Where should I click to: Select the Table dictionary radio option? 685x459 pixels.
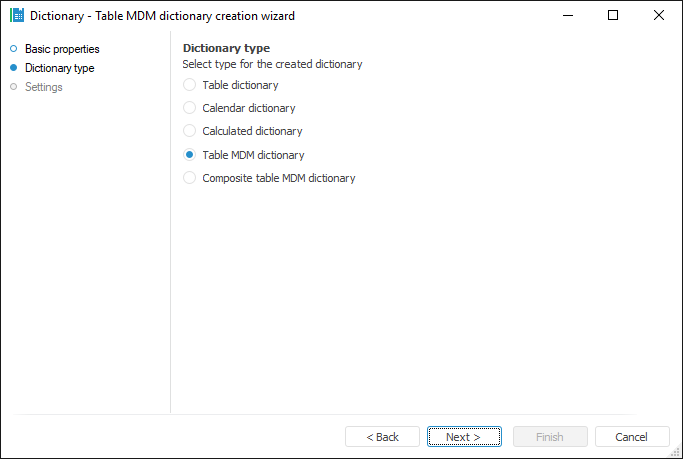190,85
